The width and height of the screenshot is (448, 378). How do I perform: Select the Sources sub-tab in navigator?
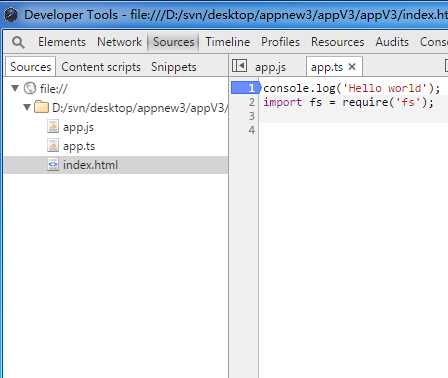pyautogui.click(x=30, y=67)
